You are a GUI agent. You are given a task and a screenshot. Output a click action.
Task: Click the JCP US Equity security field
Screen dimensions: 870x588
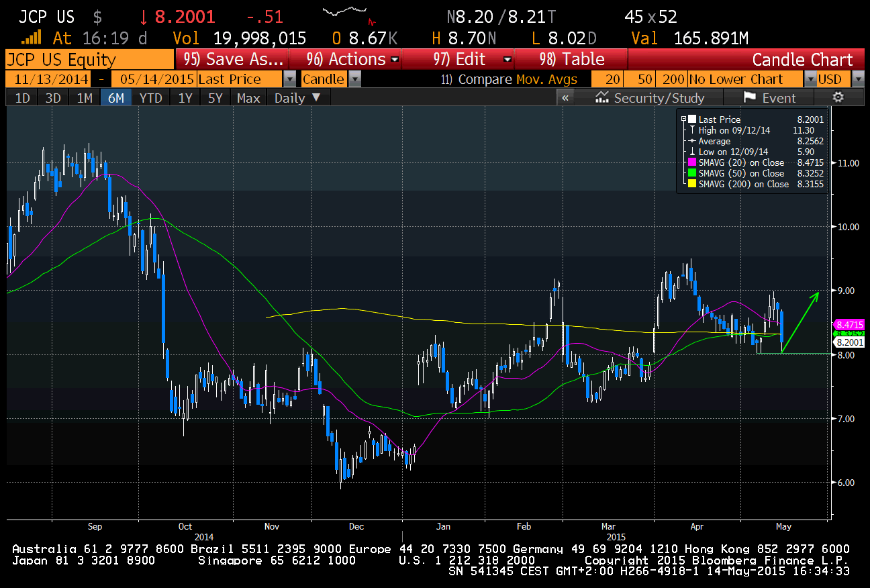click(89, 60)
